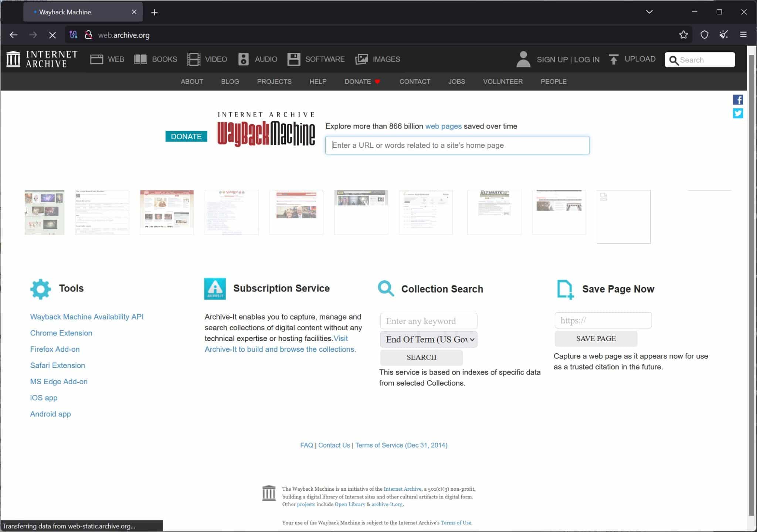The image size is (757, 532).
Task: Open the Books section icon
Action: click(140, 59)
